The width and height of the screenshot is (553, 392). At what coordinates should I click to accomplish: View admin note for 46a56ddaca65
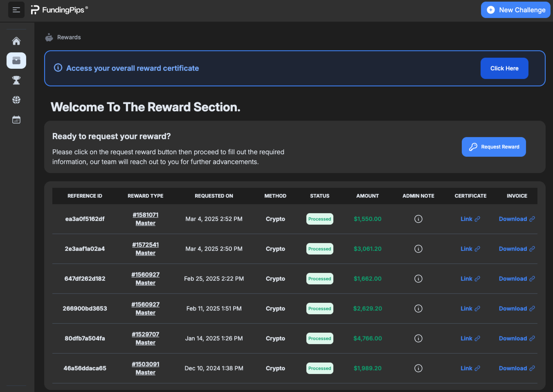click(x=418, y=368)
